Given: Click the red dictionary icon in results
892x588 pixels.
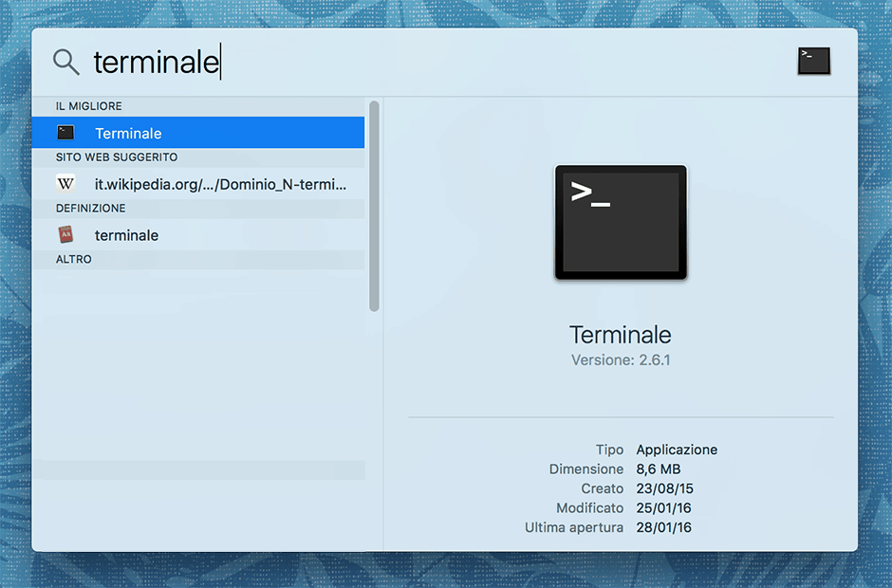Looking at the screenshot, I should [65, 235].
